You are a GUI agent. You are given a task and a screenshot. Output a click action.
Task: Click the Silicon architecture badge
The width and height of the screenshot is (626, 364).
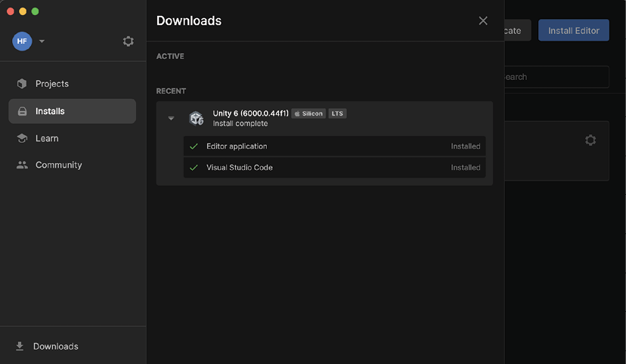click(x=308, y=113)
